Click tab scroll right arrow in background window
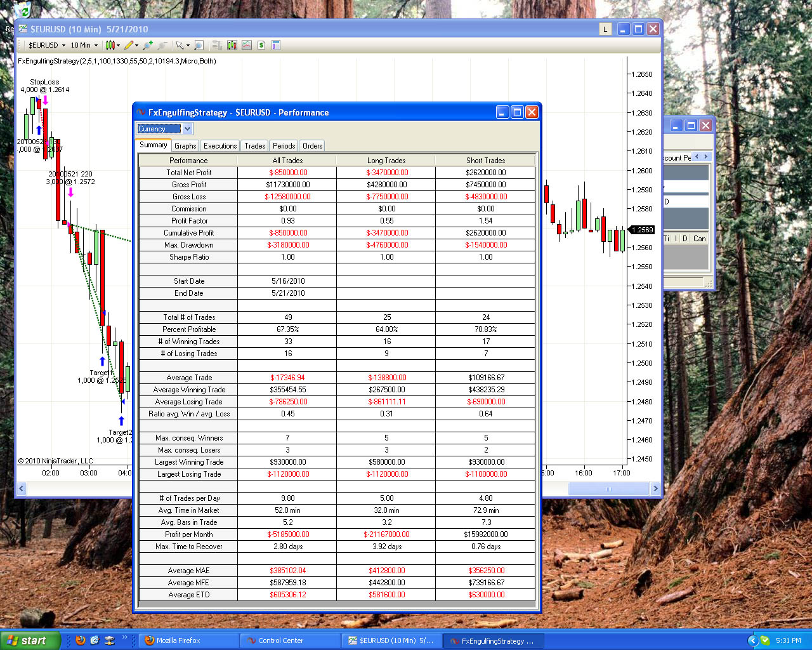The image size is (812, 650). click(x=705, y=156)
